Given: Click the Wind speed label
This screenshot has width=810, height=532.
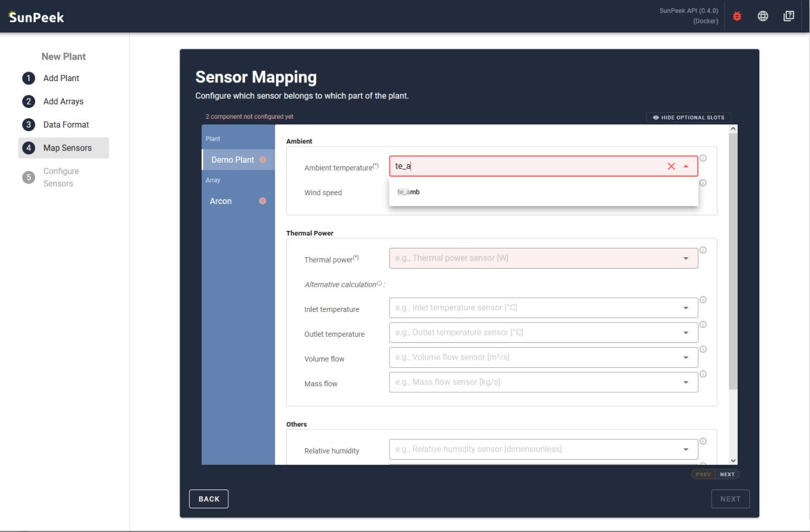Looking at the screenshot, I should [323, 192].
